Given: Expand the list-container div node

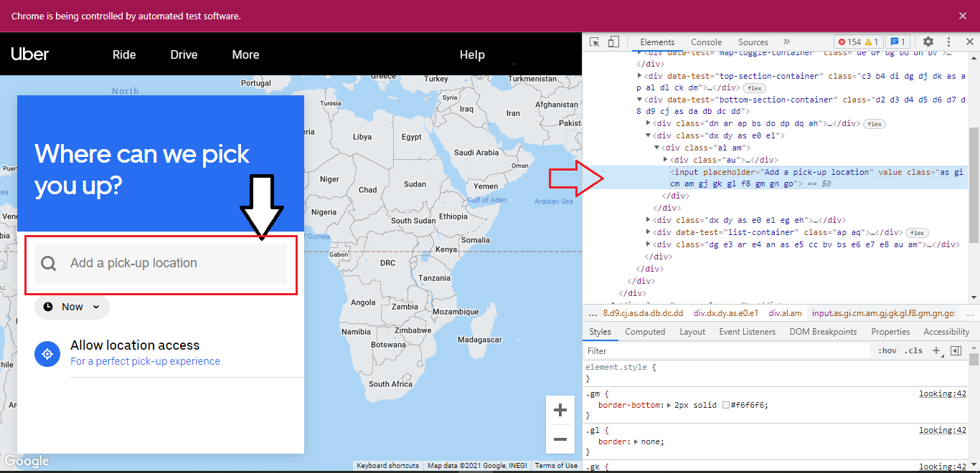Looking at the screenshot, I should coord(649,232).
